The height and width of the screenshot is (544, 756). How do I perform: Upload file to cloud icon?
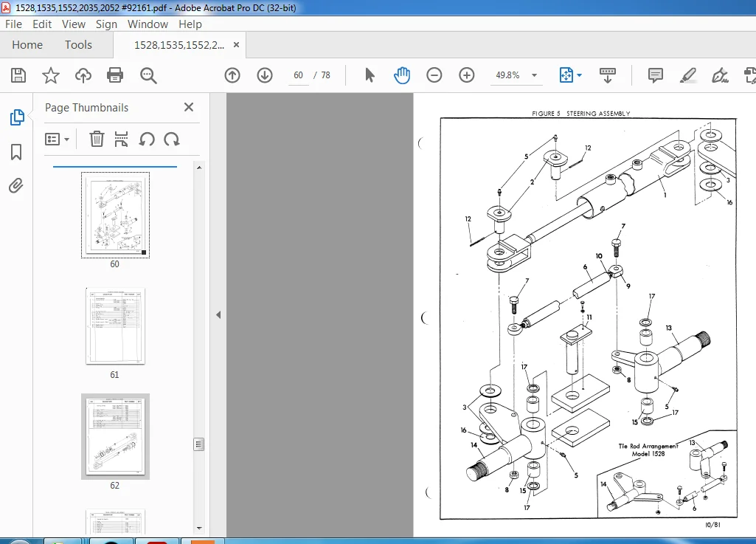click(x=83, y=75)
